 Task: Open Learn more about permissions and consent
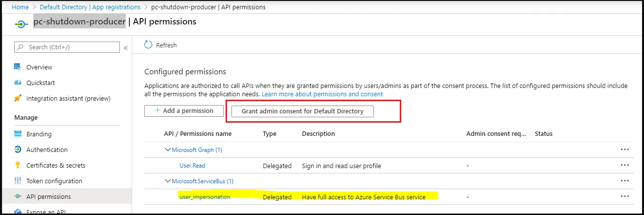322,94
